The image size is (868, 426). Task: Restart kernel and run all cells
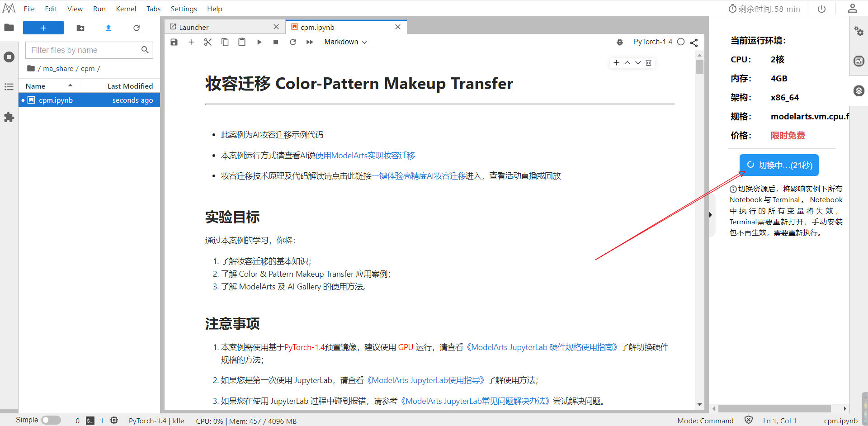click(310, 42)
